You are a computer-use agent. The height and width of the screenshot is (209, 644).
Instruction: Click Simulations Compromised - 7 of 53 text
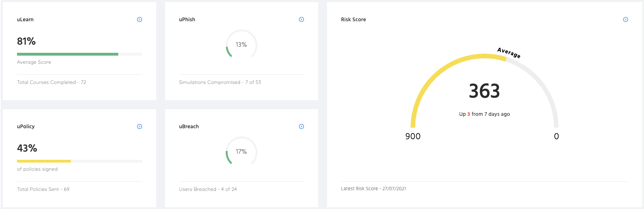[220, 82]
